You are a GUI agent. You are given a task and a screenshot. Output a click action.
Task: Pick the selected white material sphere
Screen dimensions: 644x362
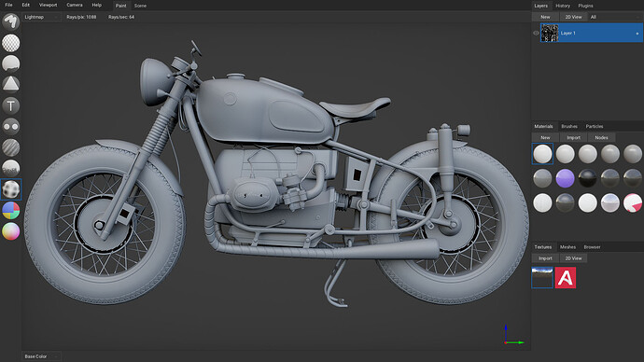(542, 154)
